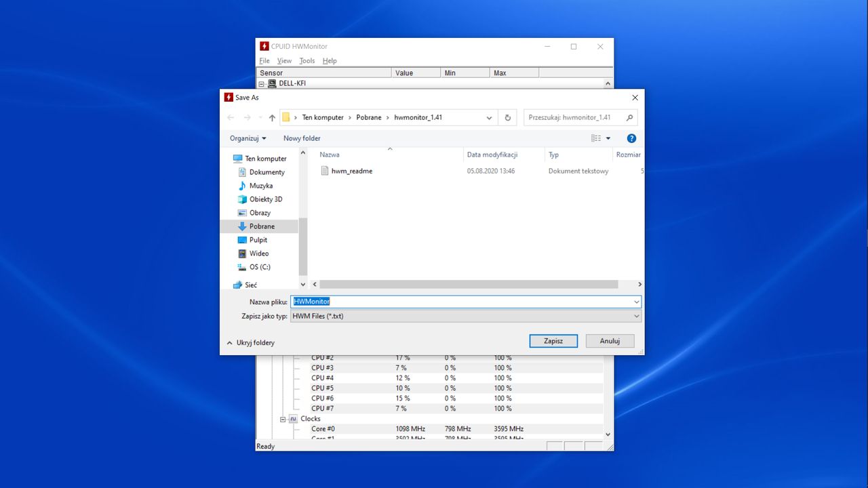Screen dimensions: 868x488
Task: Select the hwm_readme text file icon
Action: coord(325,171)
